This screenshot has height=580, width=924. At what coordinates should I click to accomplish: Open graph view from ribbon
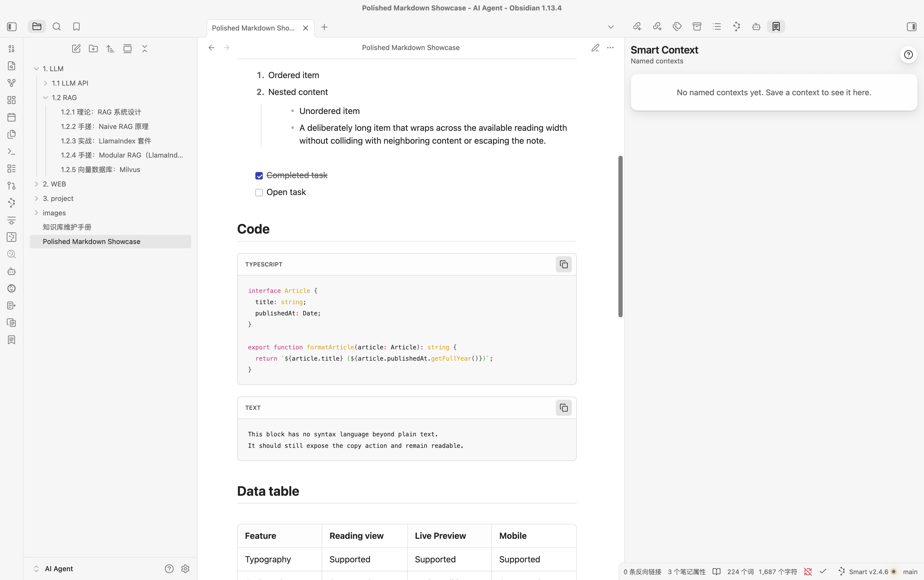tap(11, 83)
